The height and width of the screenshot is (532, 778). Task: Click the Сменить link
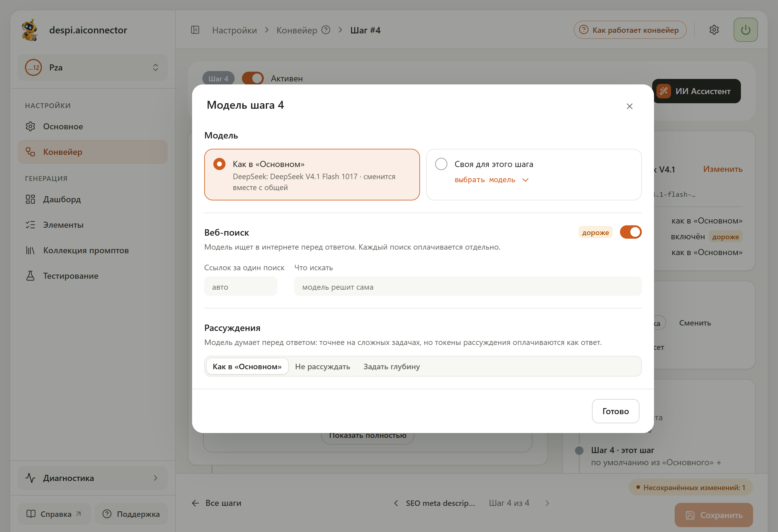click(695, 323)
